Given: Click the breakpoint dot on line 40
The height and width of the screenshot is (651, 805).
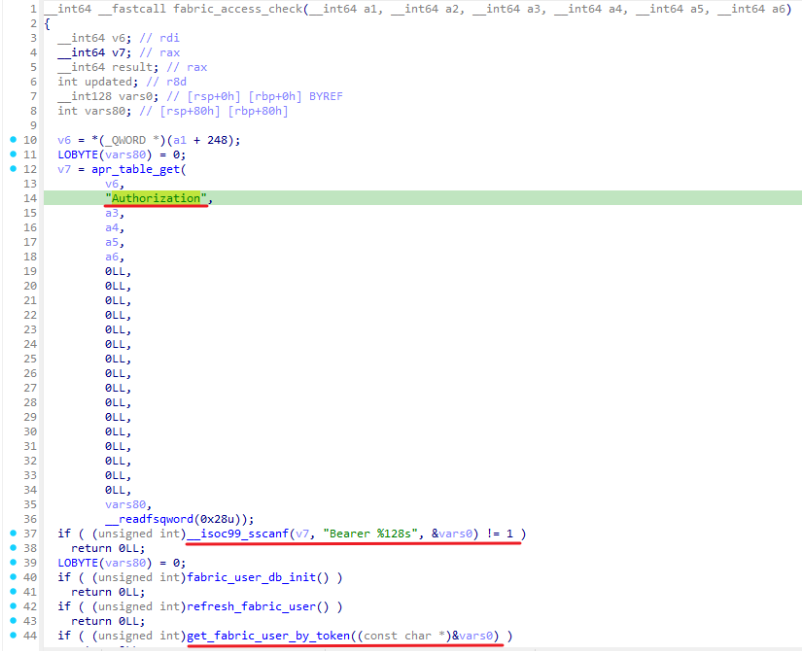Looking at the screenshot, I should 13,577.
